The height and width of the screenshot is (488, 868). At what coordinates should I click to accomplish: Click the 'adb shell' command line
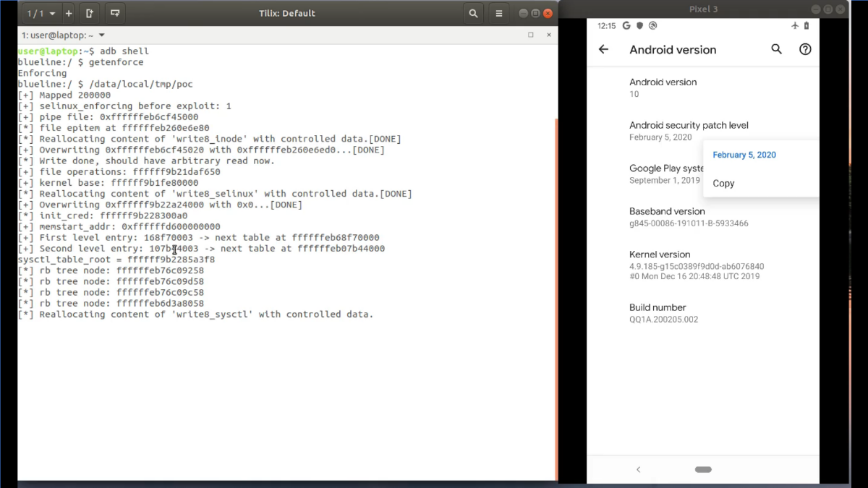[83, 51]
